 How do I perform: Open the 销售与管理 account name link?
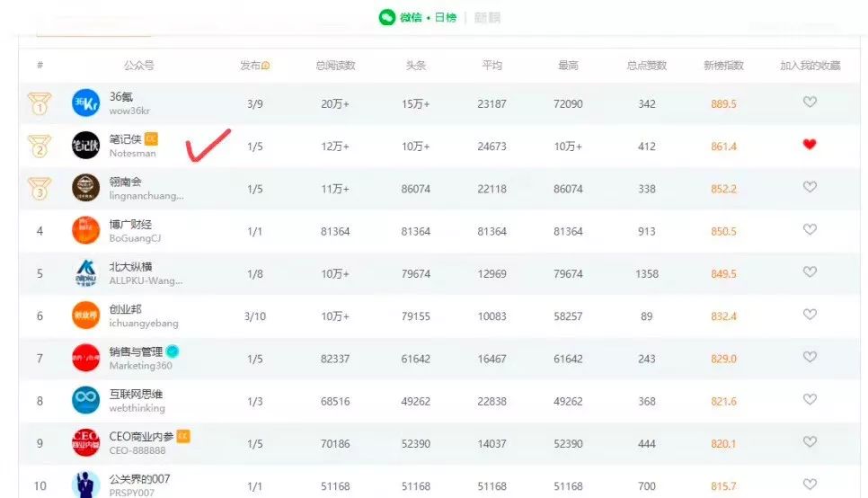click(x=136, y=351)
